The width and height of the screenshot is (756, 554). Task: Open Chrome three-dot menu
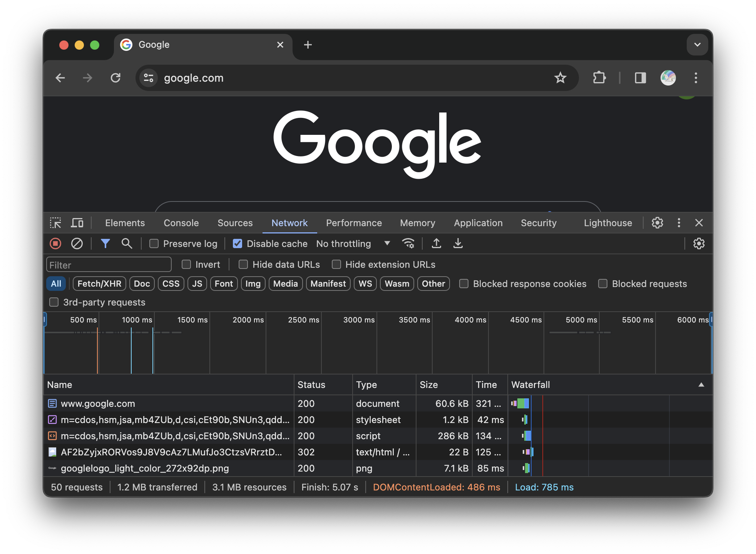pyautogui.click(x=696, y=78)
